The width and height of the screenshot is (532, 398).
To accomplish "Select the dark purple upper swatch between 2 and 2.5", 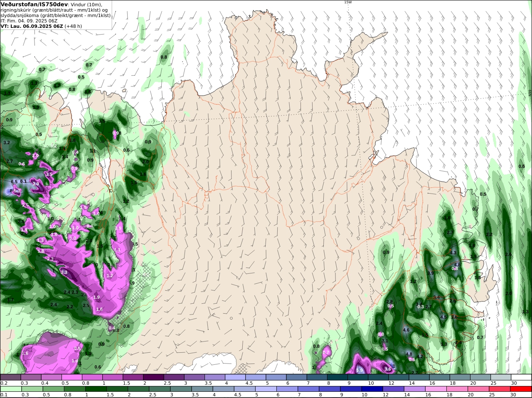I will (x=153, y=377).
